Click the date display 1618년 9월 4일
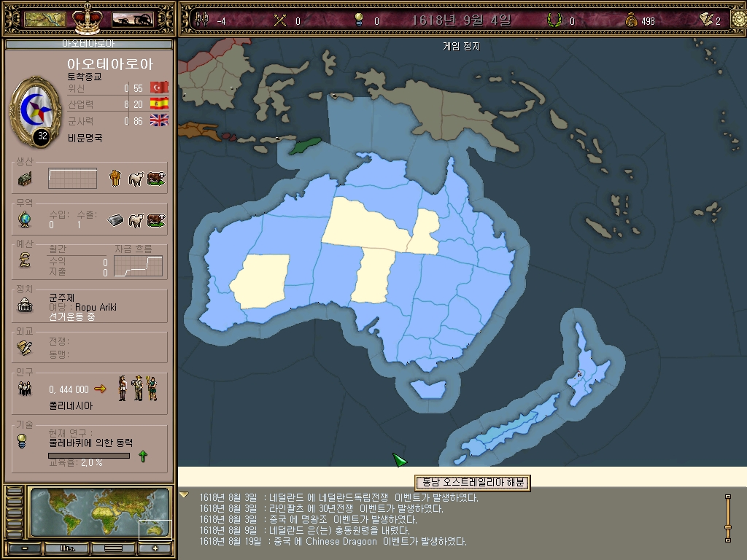The width and height of the screenshot is (747, 560). [461, 20]
